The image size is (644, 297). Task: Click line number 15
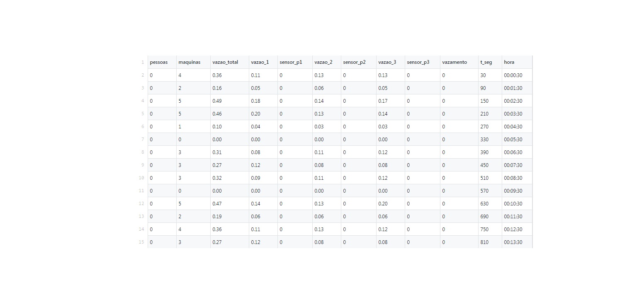(141, 242)
